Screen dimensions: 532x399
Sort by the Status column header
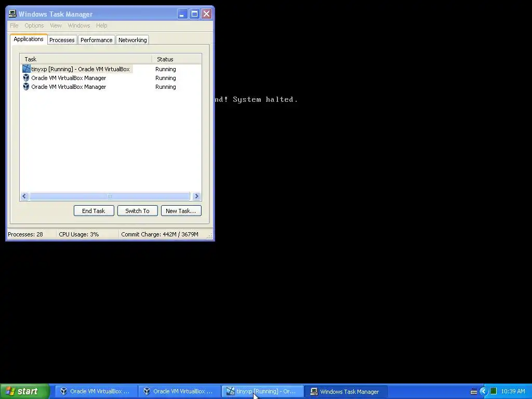[177, 59]
